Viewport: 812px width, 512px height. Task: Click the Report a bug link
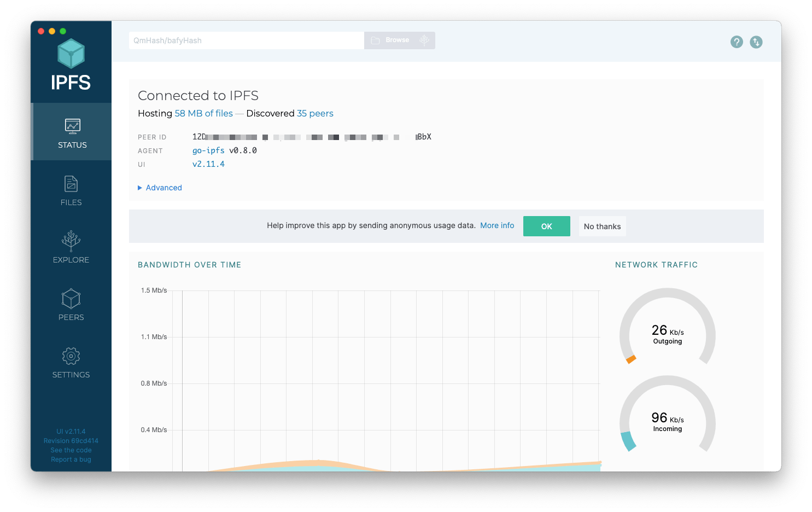pos(71,459)
